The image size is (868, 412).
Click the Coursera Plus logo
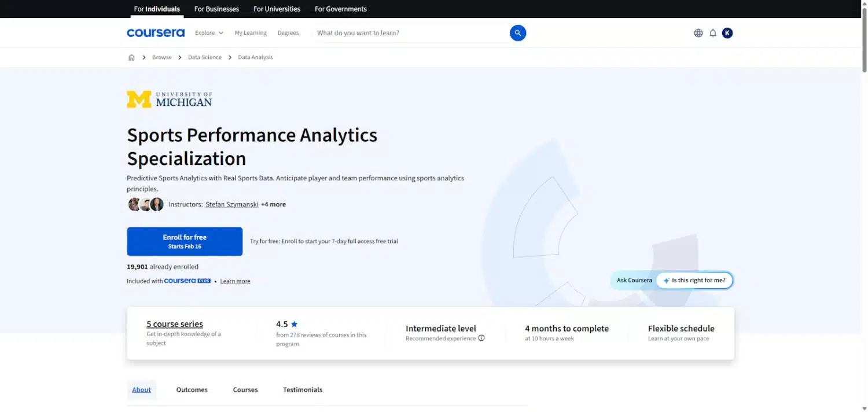pos(187,281)
